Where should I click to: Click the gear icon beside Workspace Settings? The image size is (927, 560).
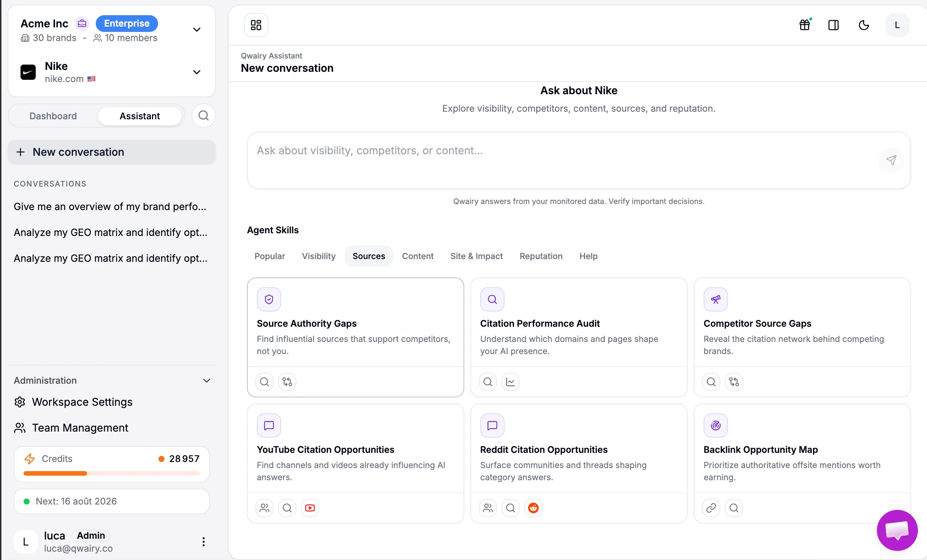(x=20, y=402)
